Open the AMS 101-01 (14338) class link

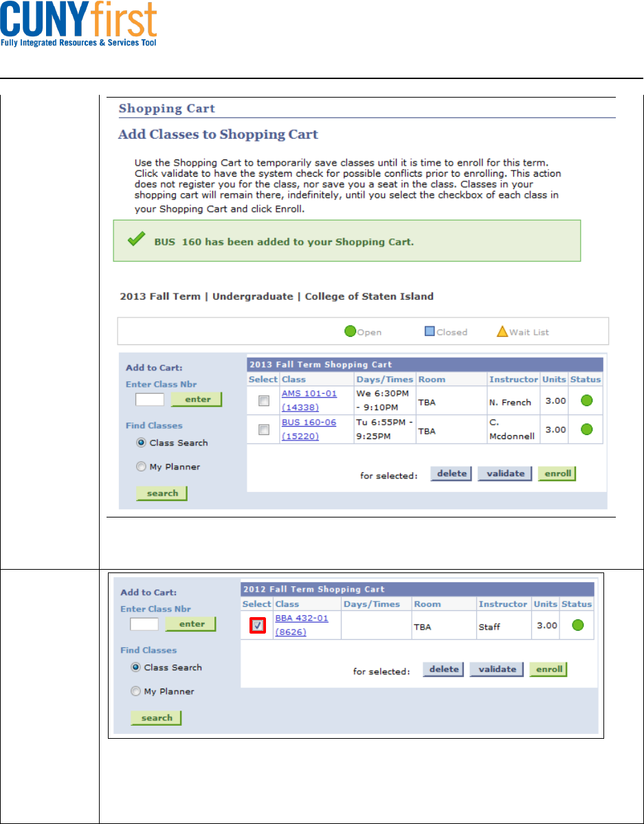(x=309, y=400)
